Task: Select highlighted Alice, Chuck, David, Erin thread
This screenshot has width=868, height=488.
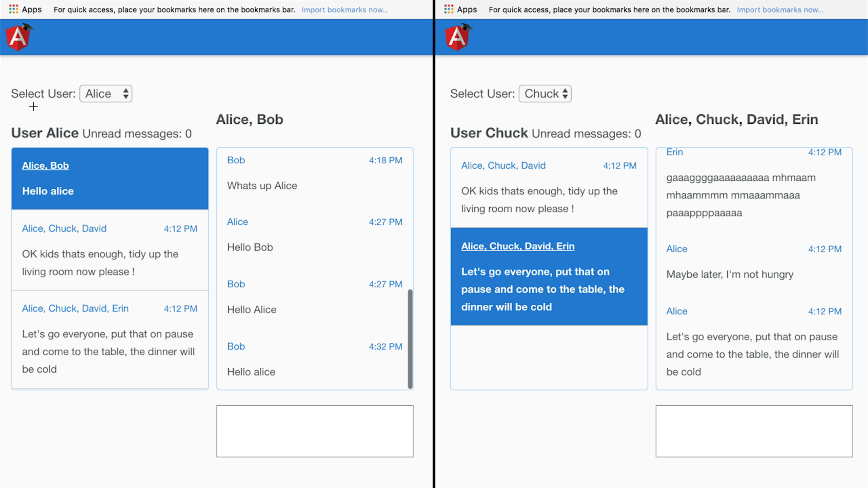Action: pos(549,277)
